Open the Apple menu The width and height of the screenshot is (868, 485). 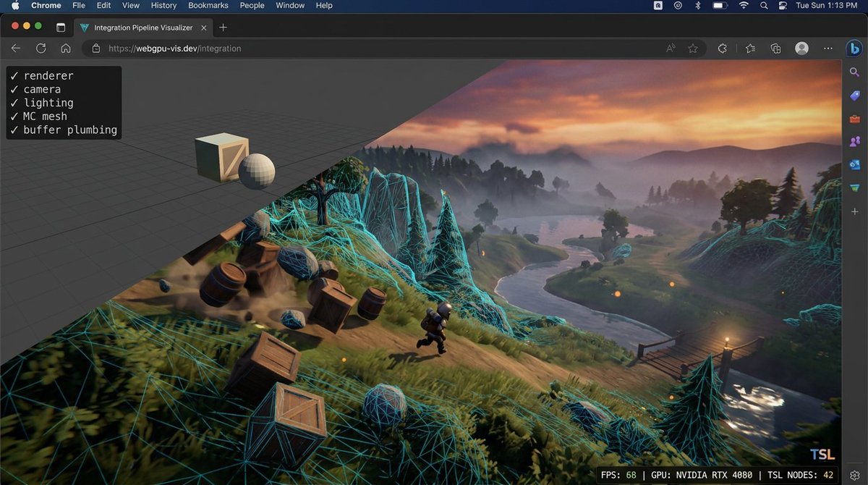pyautogui.click(x=14, y=5)
